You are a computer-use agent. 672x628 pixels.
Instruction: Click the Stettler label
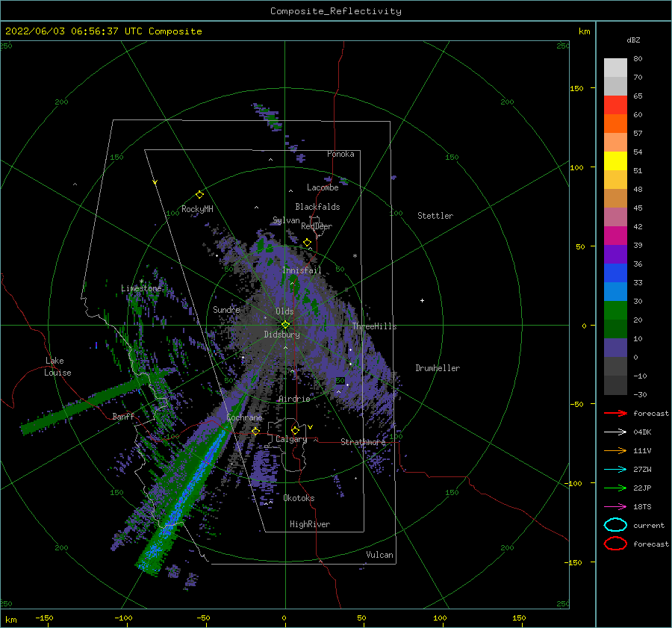tap(435, 216)
